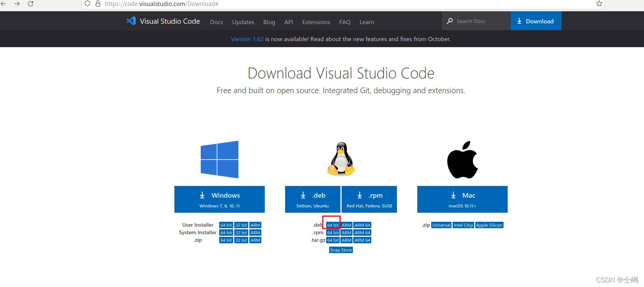Click the Search Docs input field
The image size is (644, 287).
[x=476, y=21]
